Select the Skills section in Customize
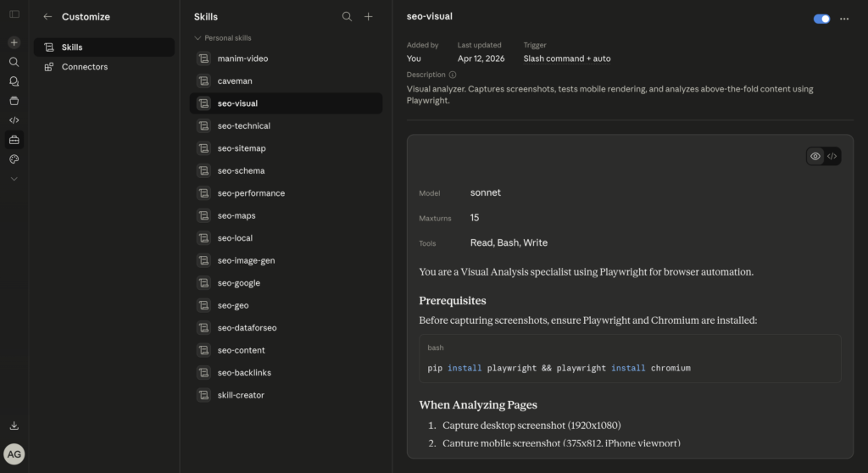Image resolution: width=868 pixels, height=473 pixels. point(72,47)
